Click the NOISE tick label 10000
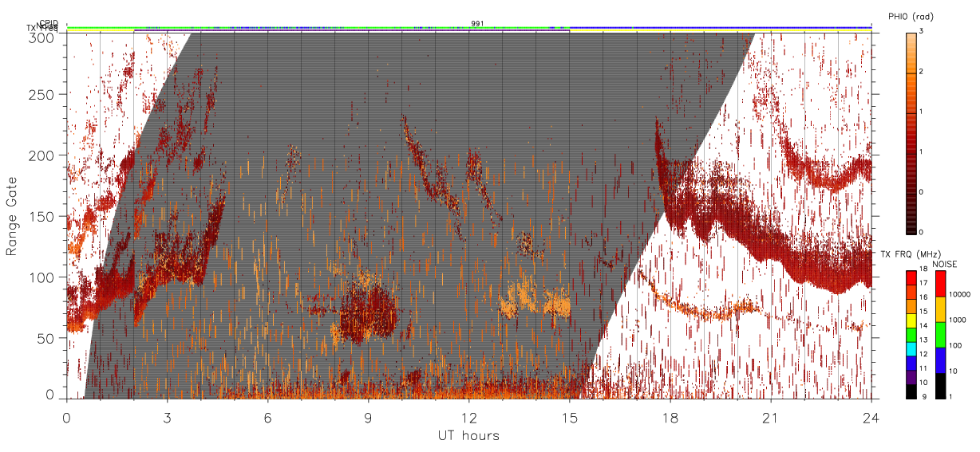Viewport: 980px width, 452px height. 960,296
